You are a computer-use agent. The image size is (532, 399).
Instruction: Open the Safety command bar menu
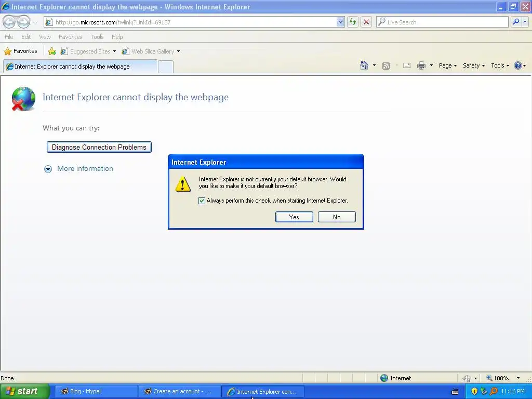(x=474, y=65)
